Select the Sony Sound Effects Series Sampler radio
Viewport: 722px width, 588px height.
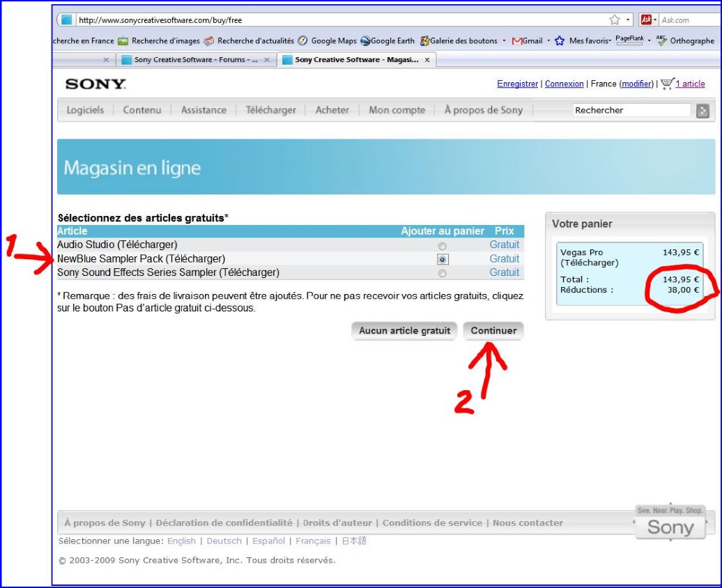(442, 274)
